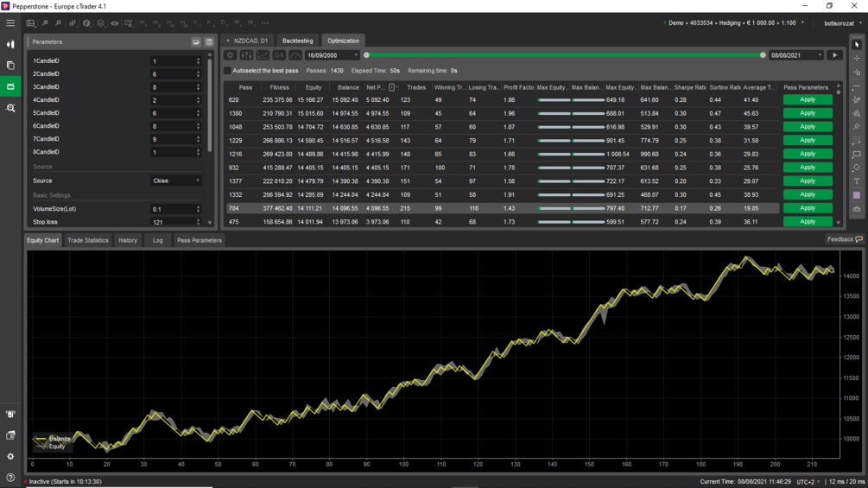This screenshot has width=868, height=488.
Task: Pick the purple color swatch in drawing toolbar
Action: (x=857, y=195)
